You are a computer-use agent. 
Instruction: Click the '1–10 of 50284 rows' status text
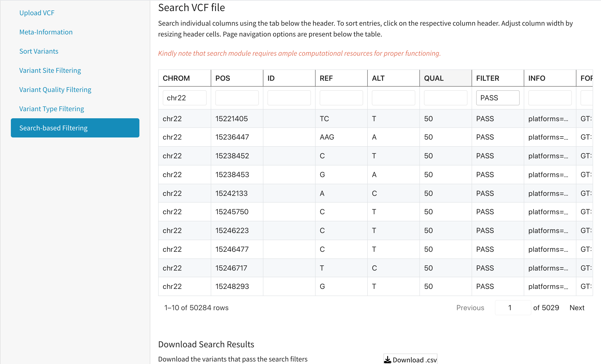(x=196, y=308)
